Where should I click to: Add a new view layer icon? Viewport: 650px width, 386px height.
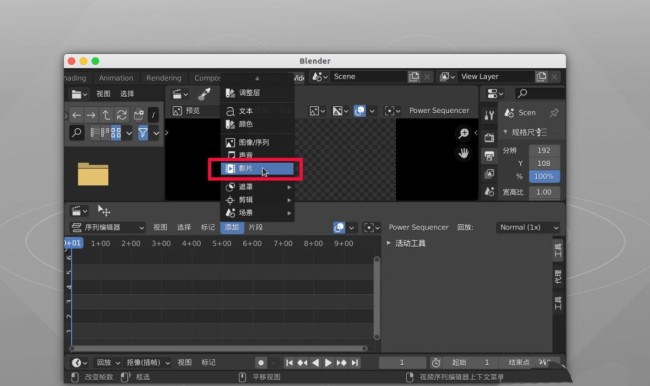tap(541, 77)
